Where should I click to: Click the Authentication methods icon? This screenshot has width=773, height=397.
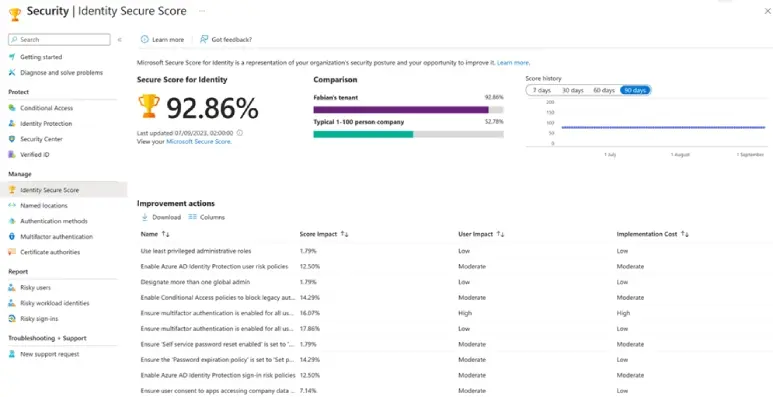[x=12, y=221]
